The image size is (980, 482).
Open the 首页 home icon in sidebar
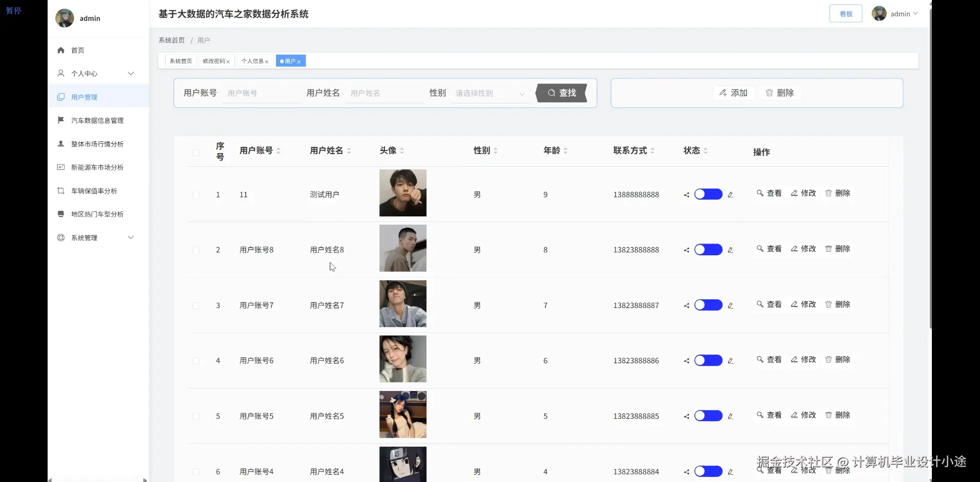tap(61, 50)
